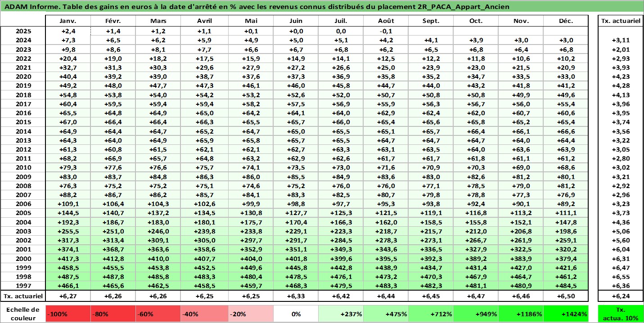Select the 'Tx. actuariel' bottom row label
This screenshot has width=644, height=323.
click(x=23, y=296)
